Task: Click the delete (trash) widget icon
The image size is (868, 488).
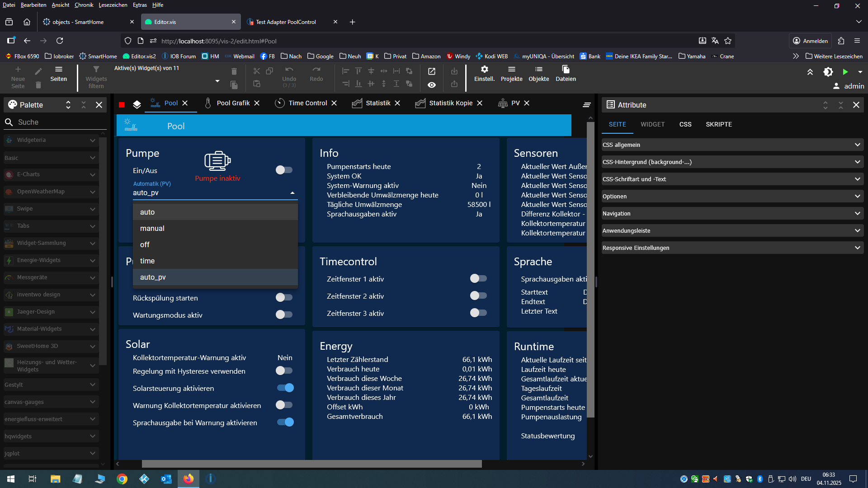Action: (x=234, y=71)
